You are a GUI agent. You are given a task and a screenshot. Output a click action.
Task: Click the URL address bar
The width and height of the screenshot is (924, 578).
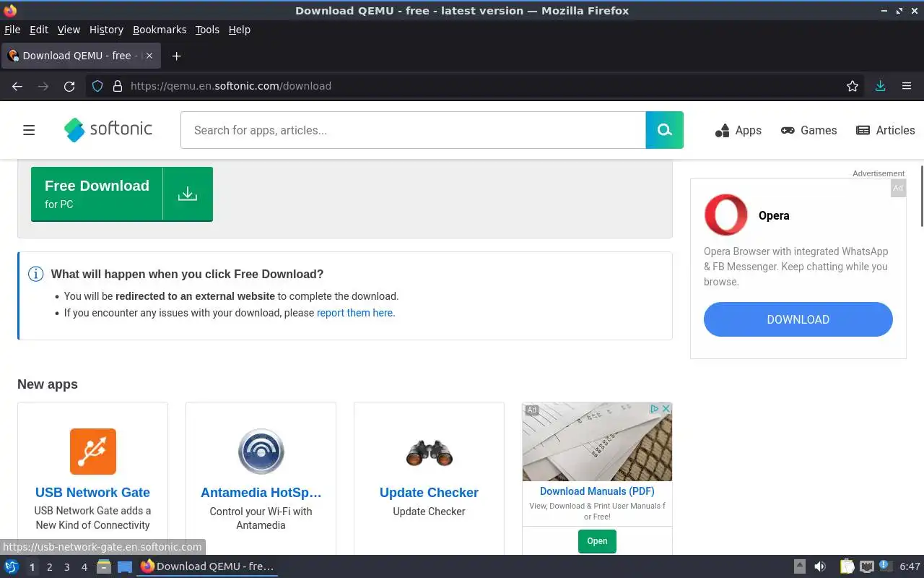click(x=476, y=86)
